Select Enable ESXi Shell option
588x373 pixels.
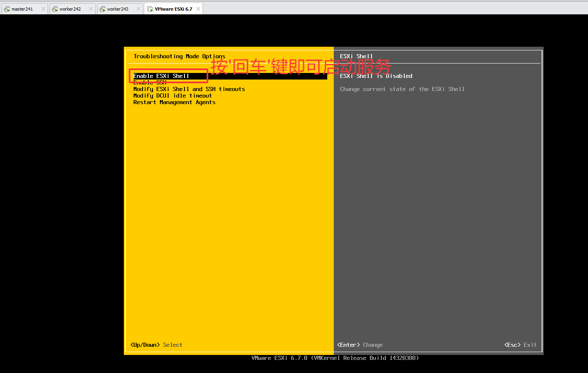pyautogui.click(x=230, y=76)
